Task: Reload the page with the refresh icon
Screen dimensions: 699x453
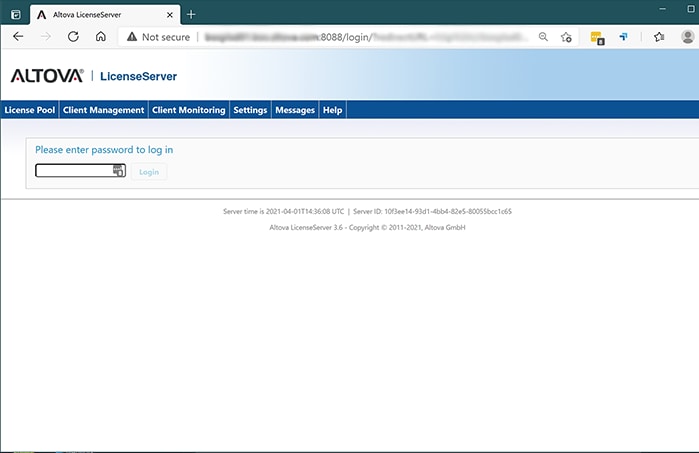Action: click(x=73, y=36)
